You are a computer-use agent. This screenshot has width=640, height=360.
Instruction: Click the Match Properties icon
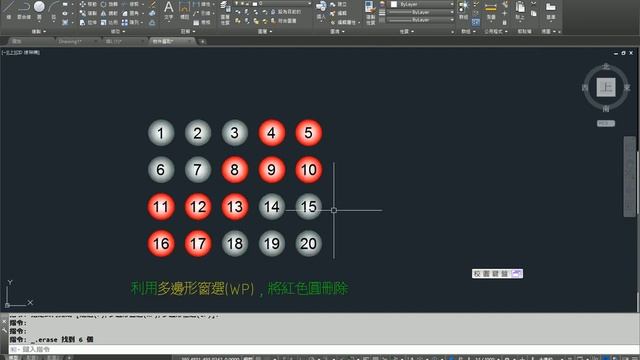click(370, 12)
